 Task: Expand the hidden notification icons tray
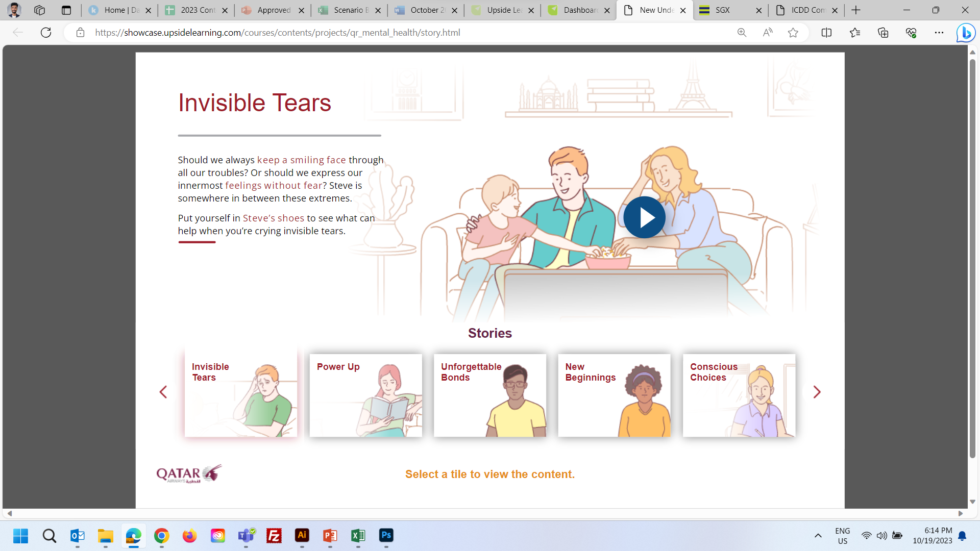[x=819, y=536]
